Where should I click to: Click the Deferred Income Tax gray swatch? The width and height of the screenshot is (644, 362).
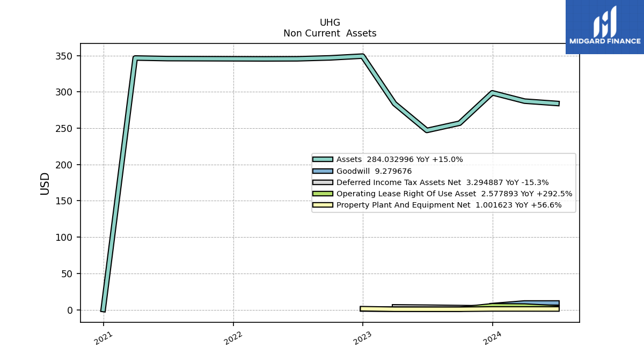tap(323, 182)
